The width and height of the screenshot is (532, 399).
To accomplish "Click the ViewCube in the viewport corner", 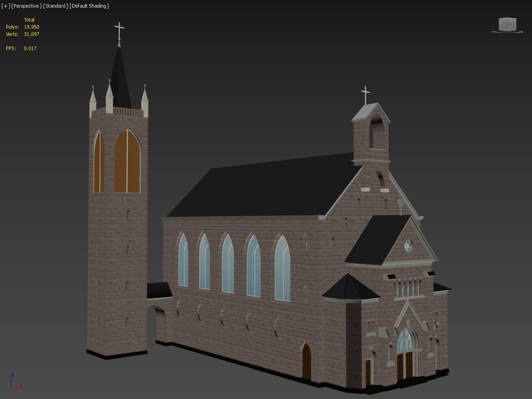I will coord(507,25).
